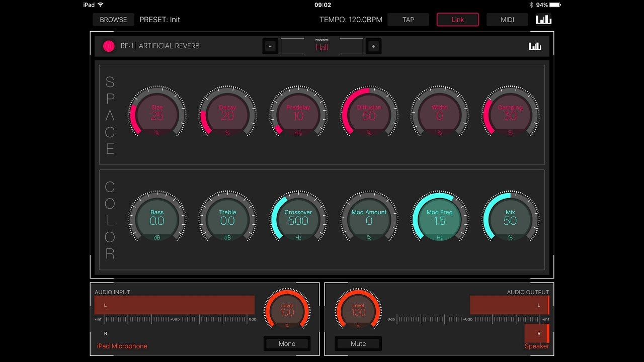Click the RF-1 | ARTIFICIAL REVERB title
644x362 pixels.
160,46
